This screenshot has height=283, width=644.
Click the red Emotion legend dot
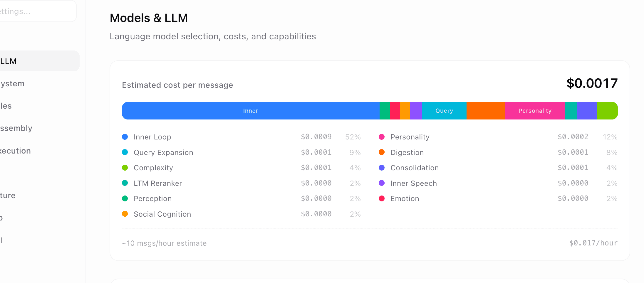(382, 198)
